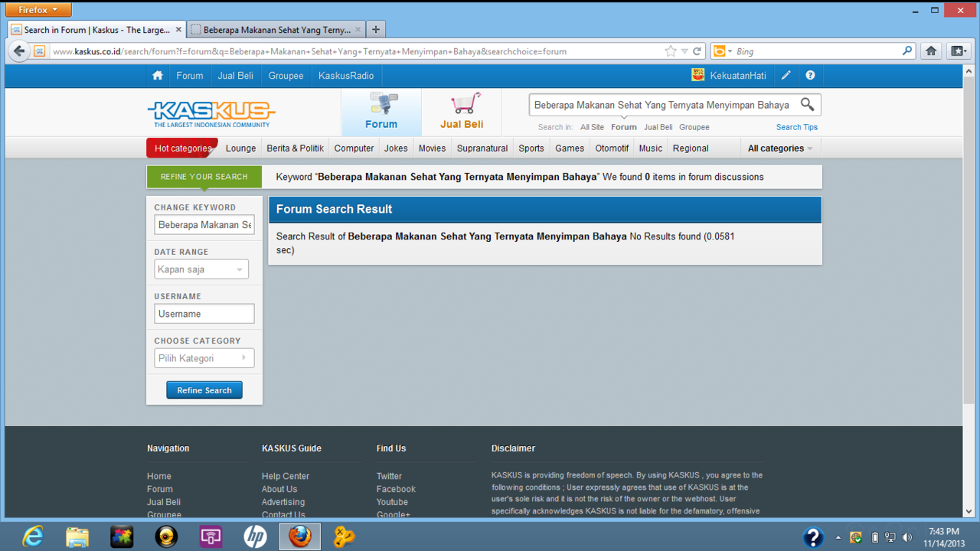
Task: Open Groupee in top navigation
Action: 286,76
